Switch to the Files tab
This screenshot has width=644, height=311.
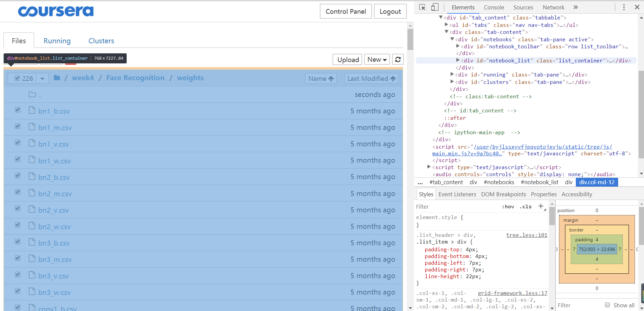coord(19,41)
